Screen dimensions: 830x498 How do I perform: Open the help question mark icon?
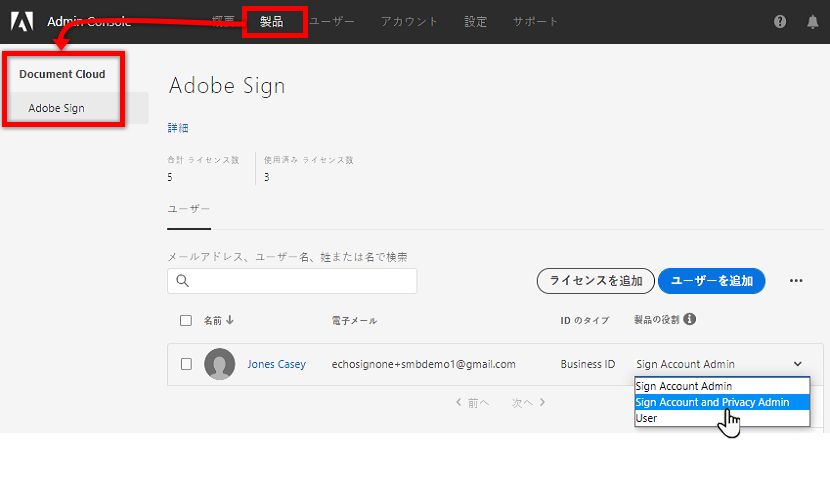(780, 22)
